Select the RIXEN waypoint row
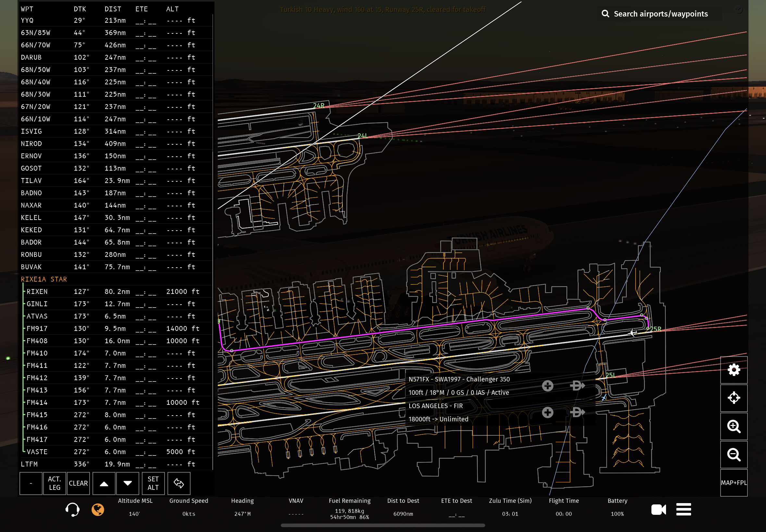The image size is (766, 532). pyautogui.click(x=37, y=292)
